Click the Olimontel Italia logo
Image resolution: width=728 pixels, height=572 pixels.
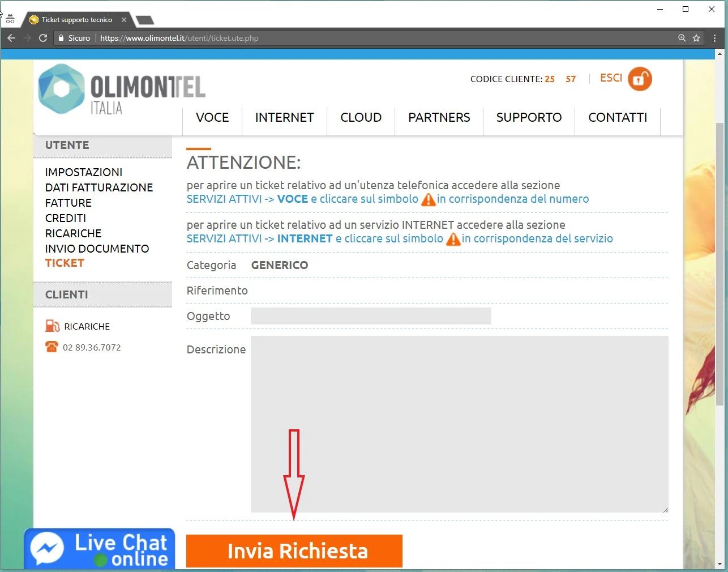[121, 89]
